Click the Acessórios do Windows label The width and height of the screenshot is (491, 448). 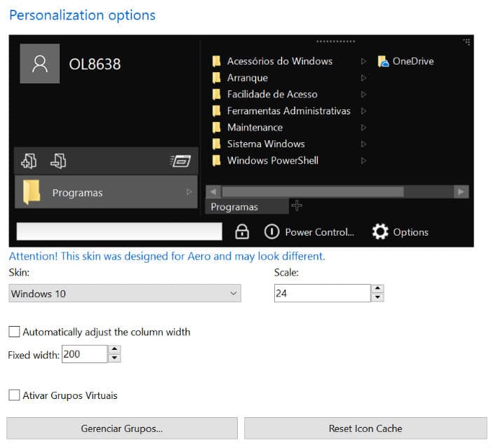pyautogui.click(x=280, y=62)
